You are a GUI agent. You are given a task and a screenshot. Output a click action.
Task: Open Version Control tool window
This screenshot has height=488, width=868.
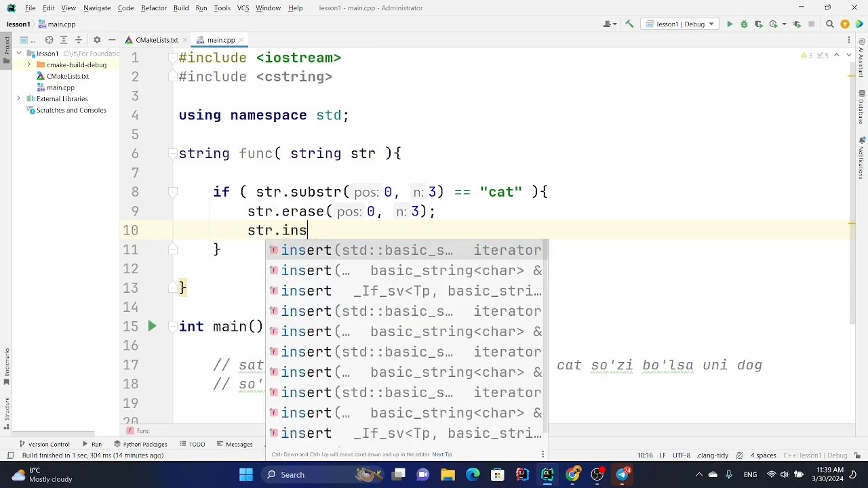[x=43, y=445]
